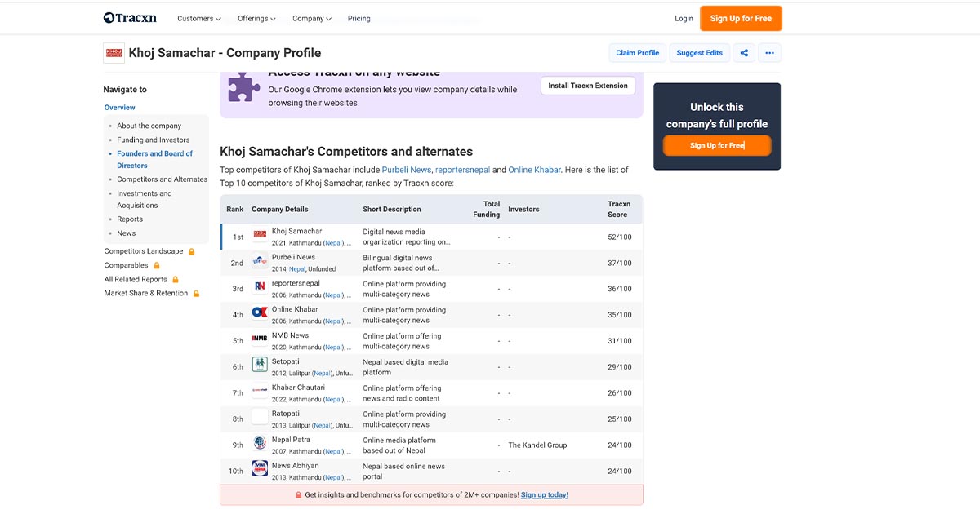This screenshot has height=514, width=980.
Task: Expand the Offerings dropdown menu
Action: pos(256,19)
